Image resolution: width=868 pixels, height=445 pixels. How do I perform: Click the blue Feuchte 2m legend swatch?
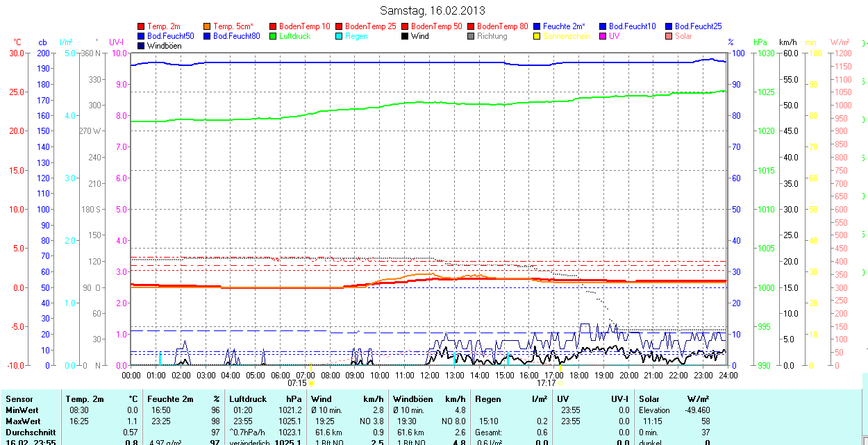tap(537, 26)
